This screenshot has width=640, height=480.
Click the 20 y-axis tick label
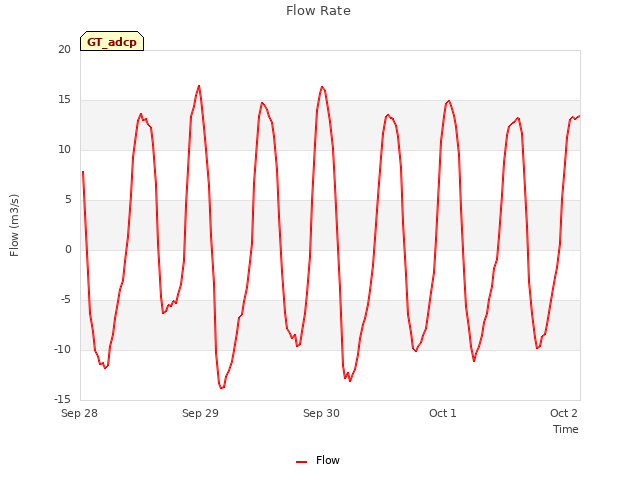pyautogui.click(x=64, y=49)
